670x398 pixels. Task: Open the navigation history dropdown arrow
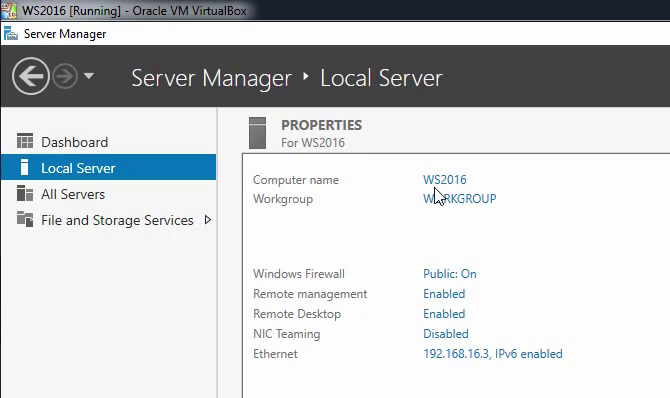click(89, 76)
